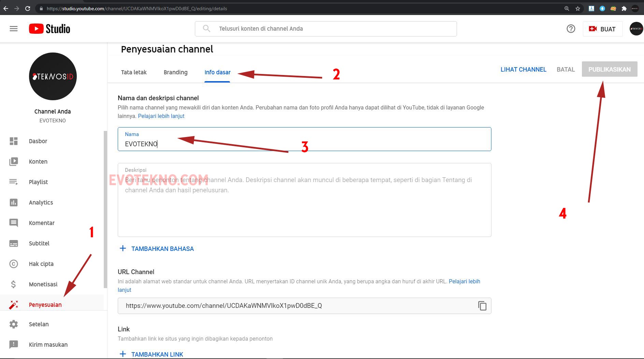The width and height of the screenshot is (644, 359).
Task: Click the Nama dan deskripsi channel heading
Action: pyautogui.click(x=158, y=98)
